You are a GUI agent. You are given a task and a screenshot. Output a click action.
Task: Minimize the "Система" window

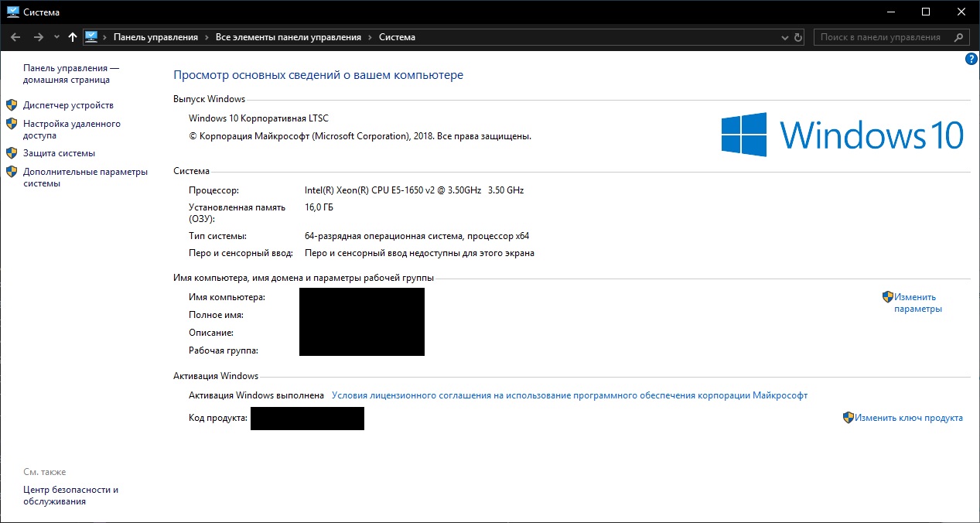coord(890,12)
